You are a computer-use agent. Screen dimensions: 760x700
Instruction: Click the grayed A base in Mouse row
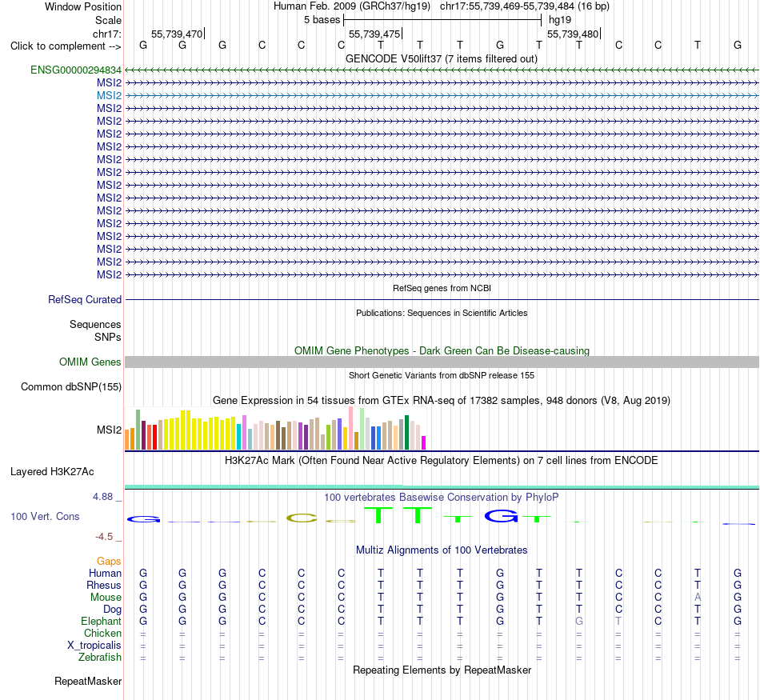(698, 598)
